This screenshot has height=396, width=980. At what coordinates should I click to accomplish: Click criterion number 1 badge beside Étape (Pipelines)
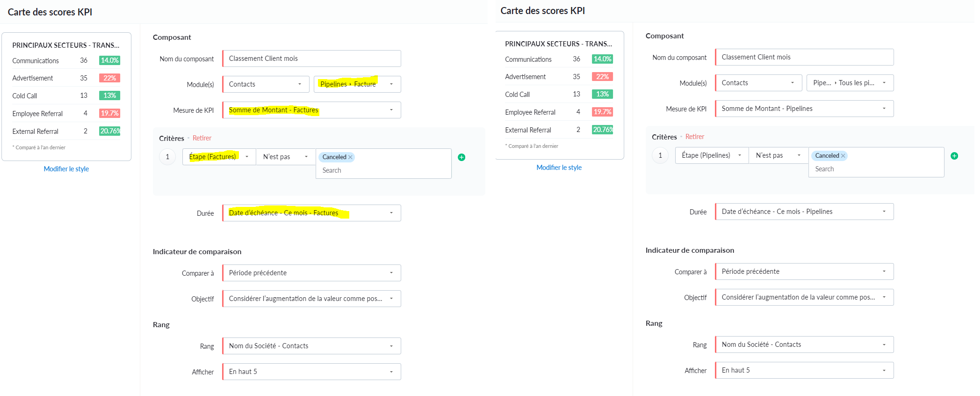coord(660,155)
